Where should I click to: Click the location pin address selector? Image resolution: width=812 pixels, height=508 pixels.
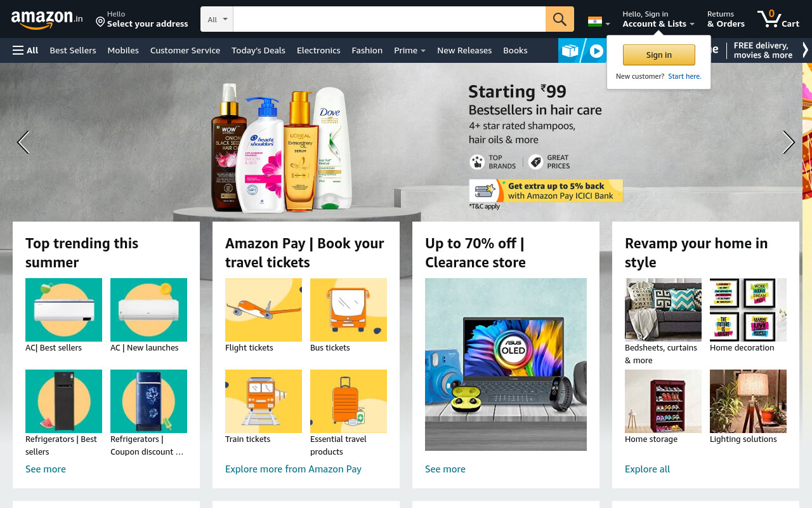pos(141,19)
